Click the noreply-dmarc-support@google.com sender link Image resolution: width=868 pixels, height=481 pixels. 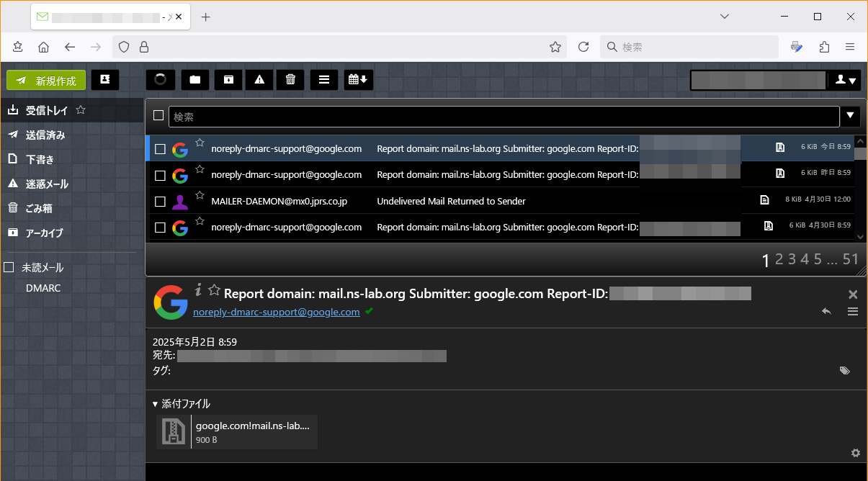click(x=277, y=312)
